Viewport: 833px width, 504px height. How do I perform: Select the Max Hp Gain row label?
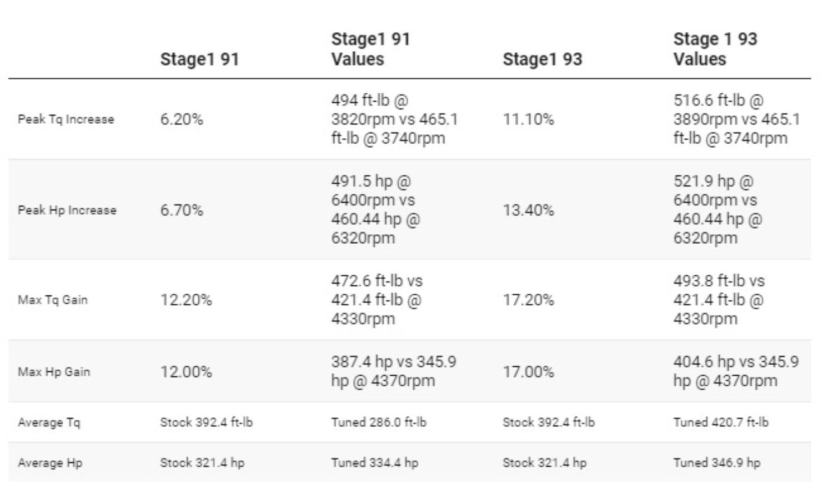(x=53, y=372)
